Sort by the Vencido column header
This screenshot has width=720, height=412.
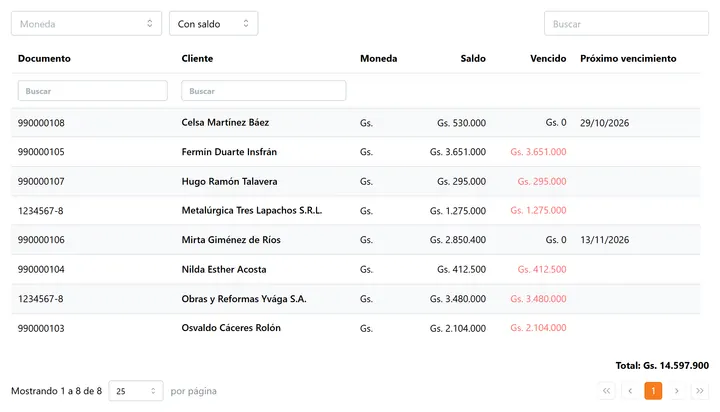tap(548, 58)
